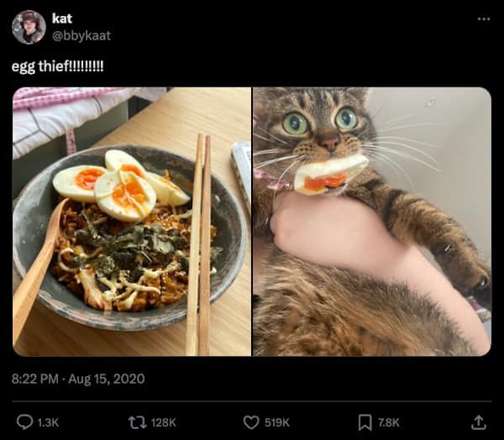Click the 7.8K bookmarks count

[389, 422]
